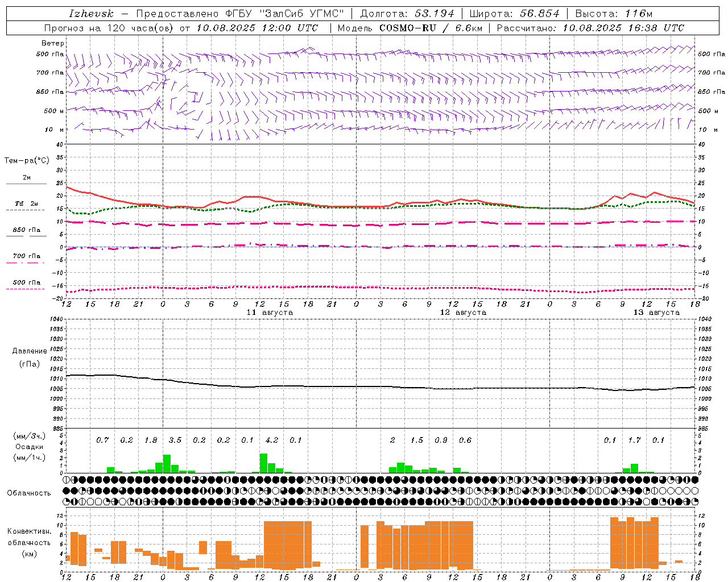
Task: Click the pink dotted 500 гПа legend line
Action: click(x=26, y=289)
